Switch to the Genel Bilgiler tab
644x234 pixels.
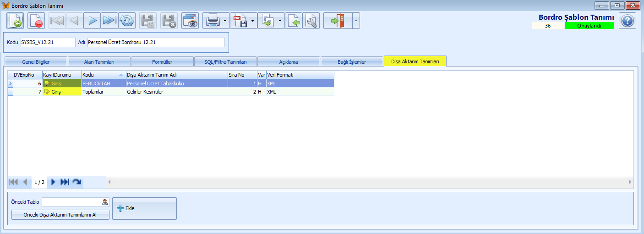point(36,62)
